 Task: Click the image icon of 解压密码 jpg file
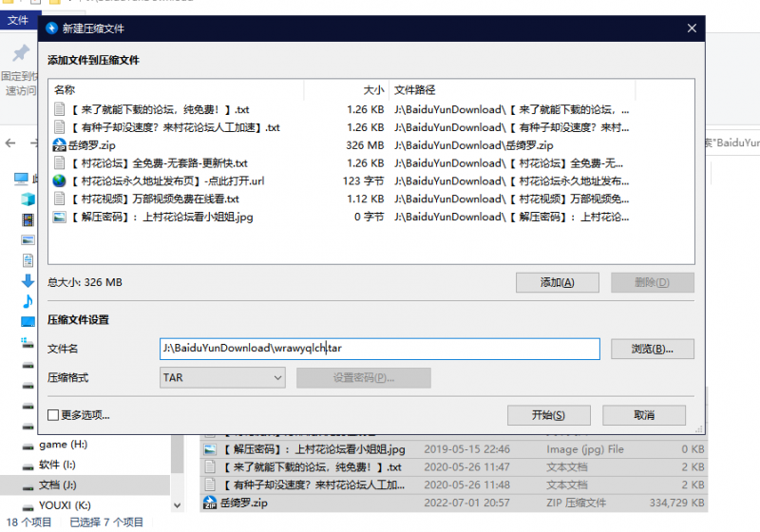(59, 217)
